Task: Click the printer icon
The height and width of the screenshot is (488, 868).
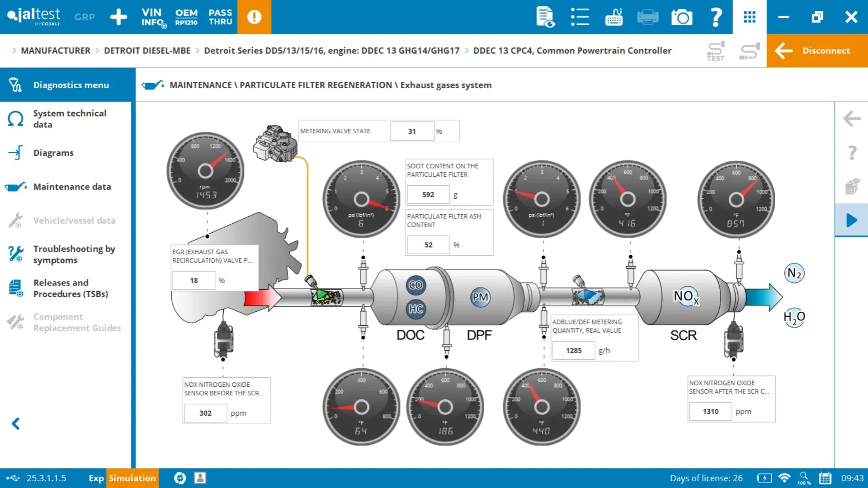Action: [647, 17]
